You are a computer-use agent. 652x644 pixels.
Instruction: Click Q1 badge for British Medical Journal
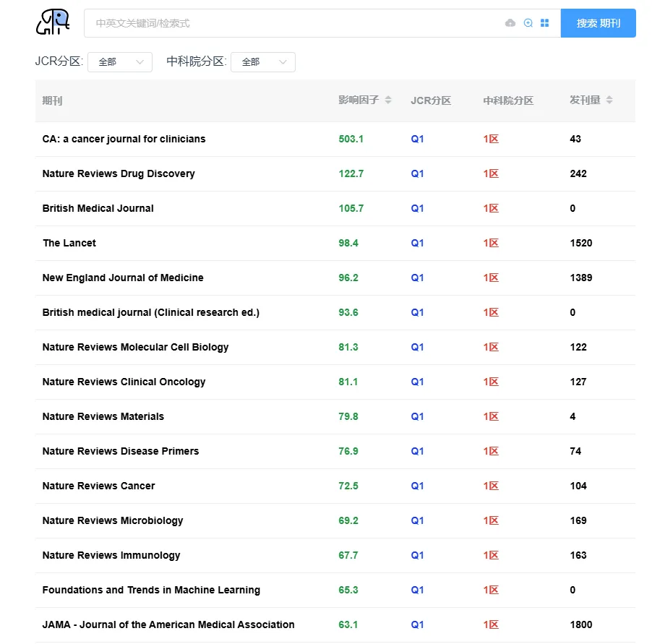[417, 208]
